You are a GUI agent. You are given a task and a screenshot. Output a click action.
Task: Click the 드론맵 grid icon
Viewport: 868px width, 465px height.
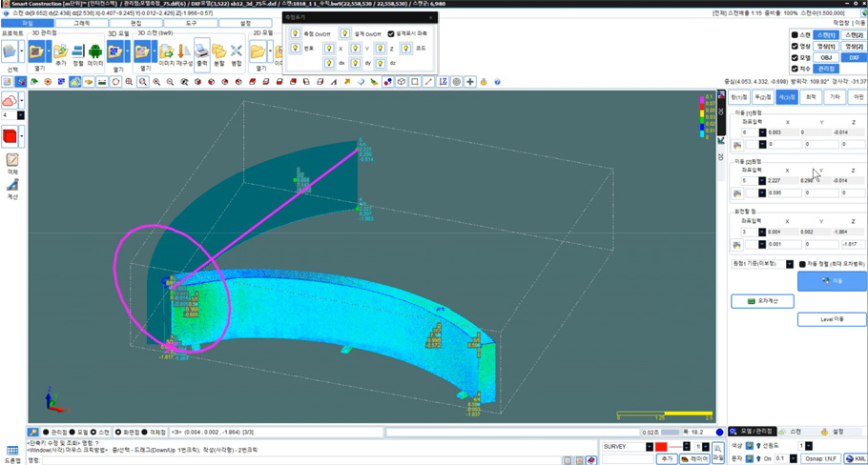click(12, 451)
